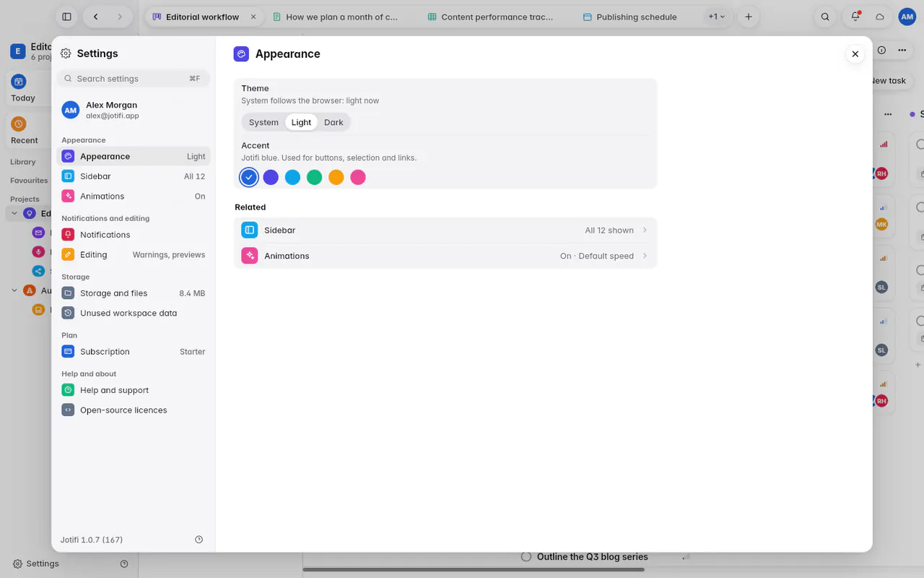Open the Editing settings section

click(134, 254)
